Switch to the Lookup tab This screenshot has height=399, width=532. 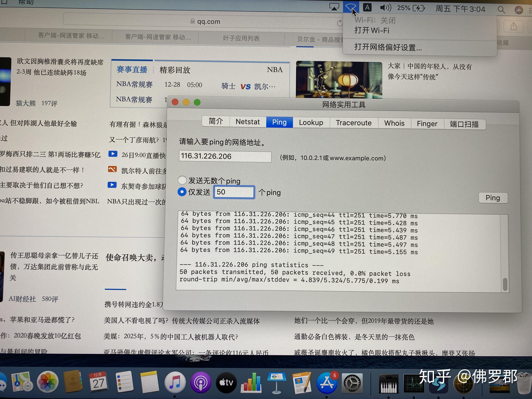[311, 123]
